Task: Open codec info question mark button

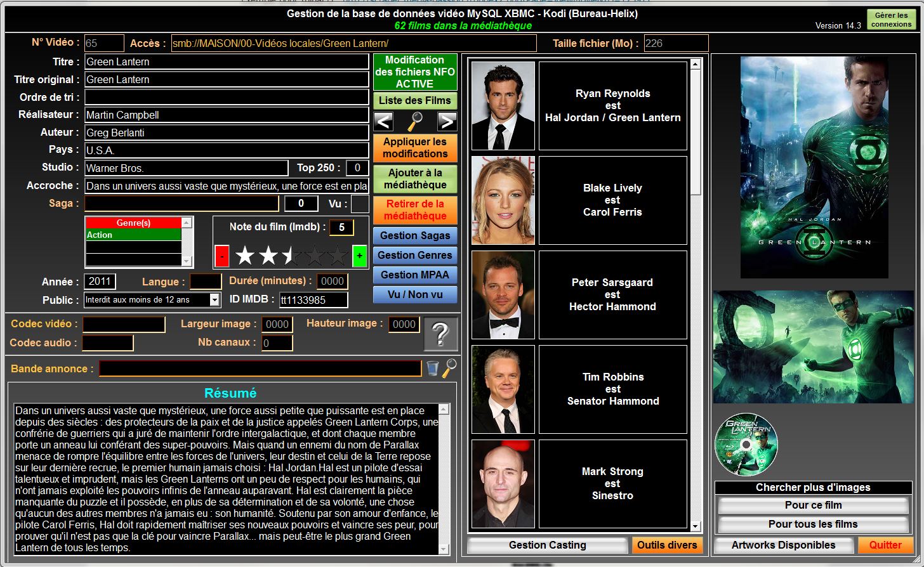Action: tap(441, 334)
